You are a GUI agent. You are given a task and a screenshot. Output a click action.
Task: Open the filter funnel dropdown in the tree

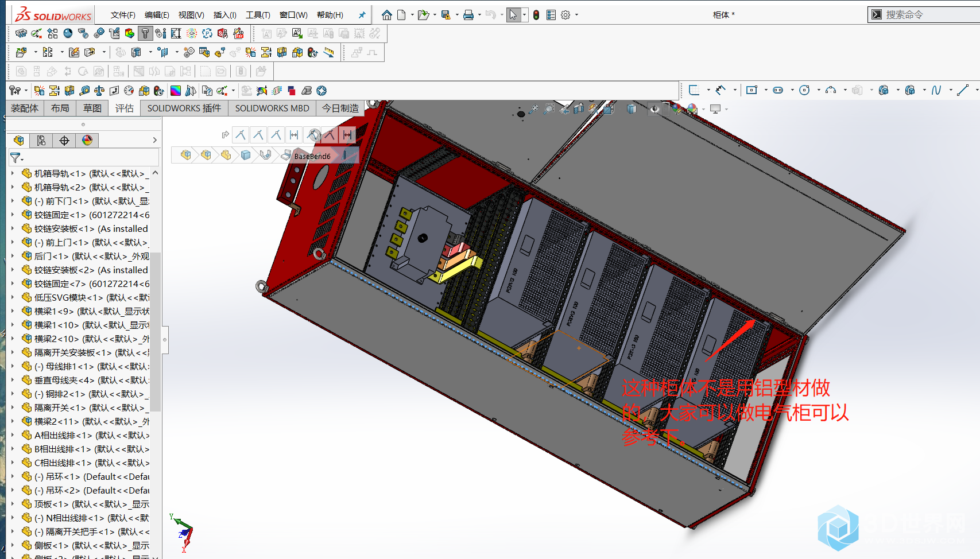pyautogui.click(x=17, y=157)
